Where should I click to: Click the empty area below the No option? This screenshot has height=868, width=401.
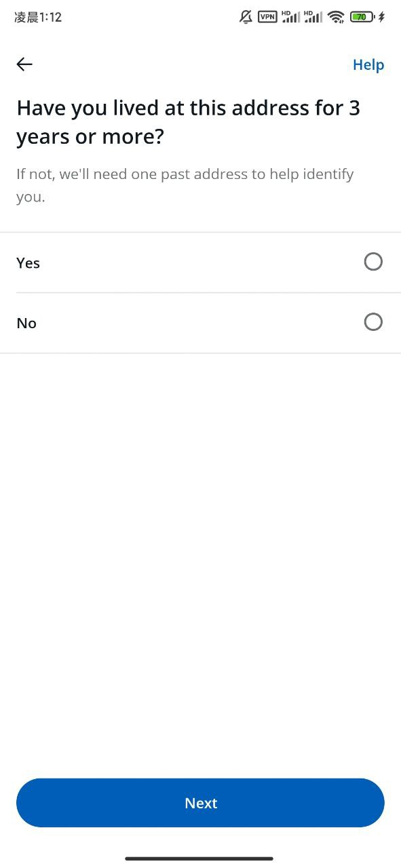pos(200,563)
